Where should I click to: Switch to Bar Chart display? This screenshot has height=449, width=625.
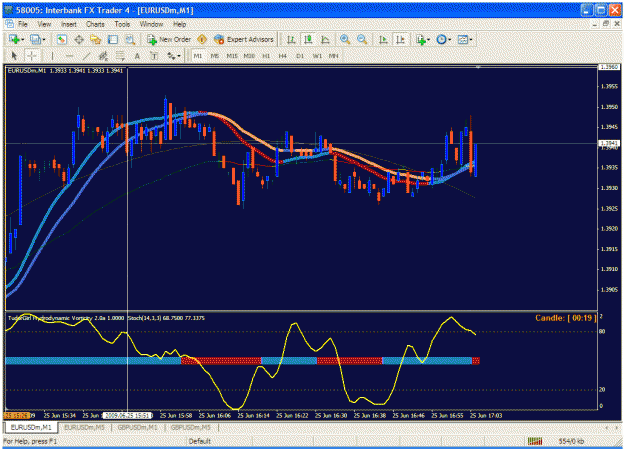pos(291,39)
